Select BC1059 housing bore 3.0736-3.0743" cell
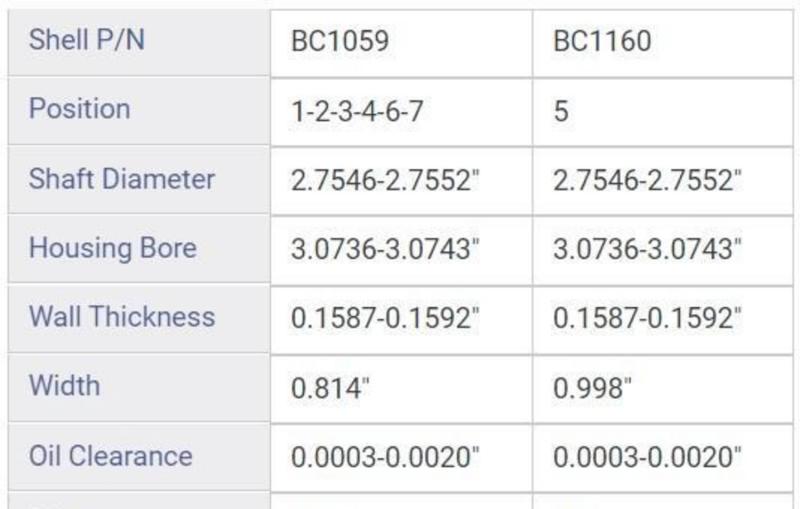The height and width of the screenshot is (509, 800). tap(385, 249)
